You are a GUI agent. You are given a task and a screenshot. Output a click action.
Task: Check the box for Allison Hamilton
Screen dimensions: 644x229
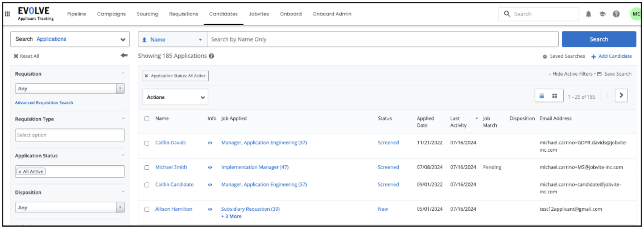pos(147,210)
